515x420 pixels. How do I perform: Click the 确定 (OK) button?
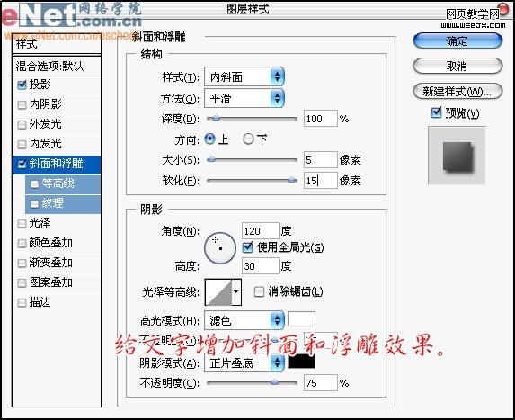coord(457,41)
